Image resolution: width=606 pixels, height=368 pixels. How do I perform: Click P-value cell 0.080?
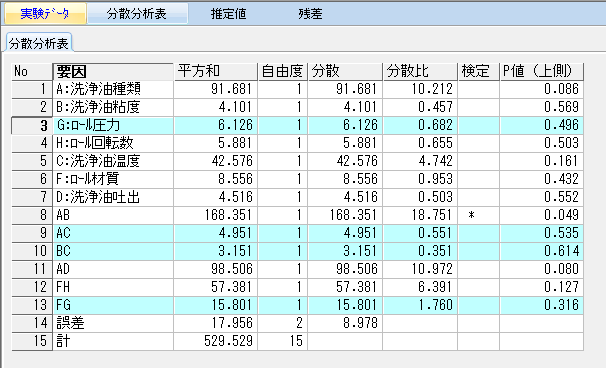[541, 269]
